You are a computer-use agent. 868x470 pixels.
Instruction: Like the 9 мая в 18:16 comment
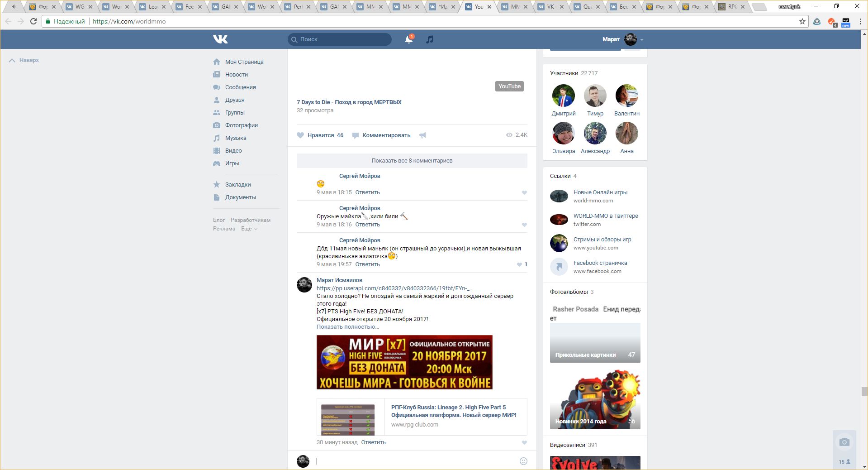[x=524, y=225]
